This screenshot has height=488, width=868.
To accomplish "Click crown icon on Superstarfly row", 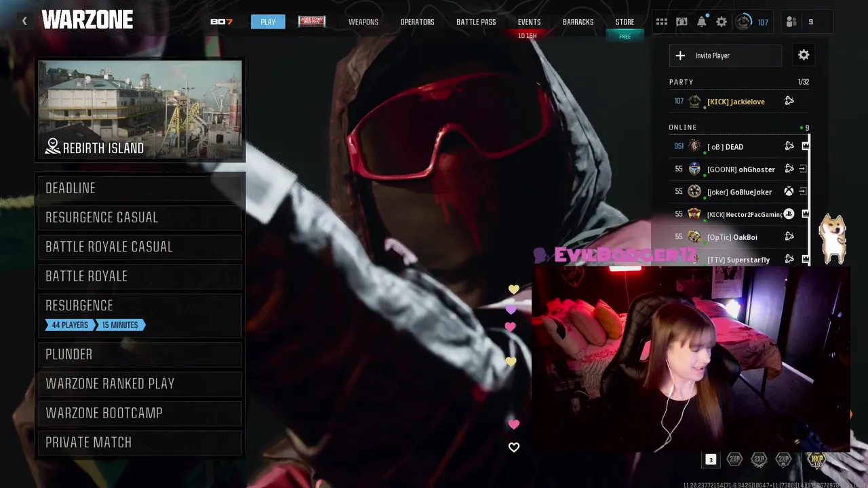I will (x=805, y=259).
